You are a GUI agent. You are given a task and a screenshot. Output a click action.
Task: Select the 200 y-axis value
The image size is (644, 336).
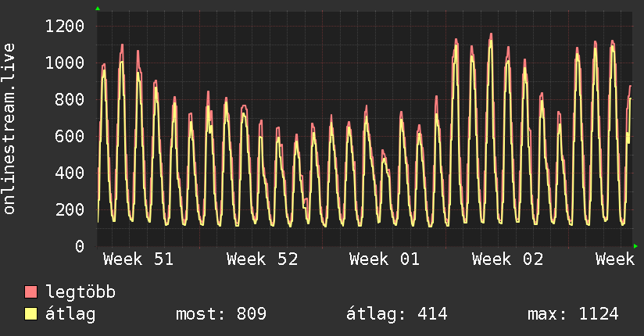(68, 209)
